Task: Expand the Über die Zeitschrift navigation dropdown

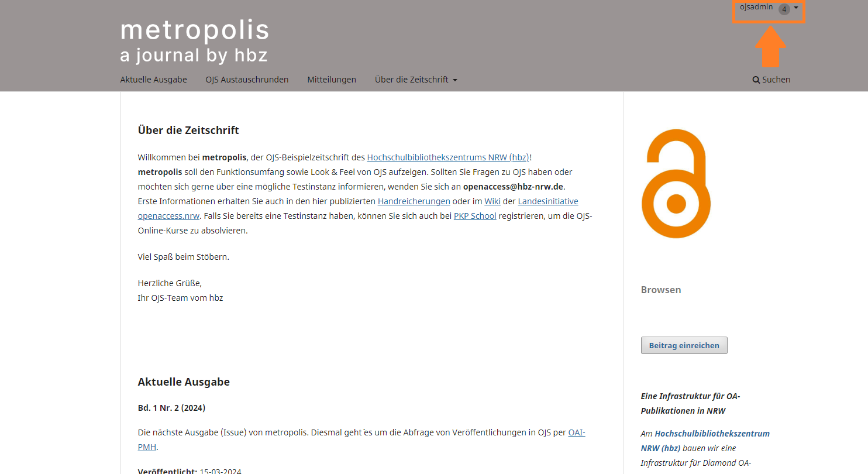Action: (x=416, y=80)
